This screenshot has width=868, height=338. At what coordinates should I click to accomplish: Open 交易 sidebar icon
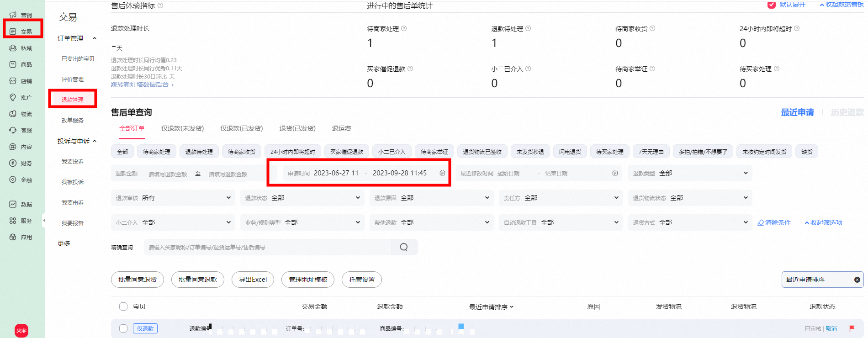click(x=13, y=32)
